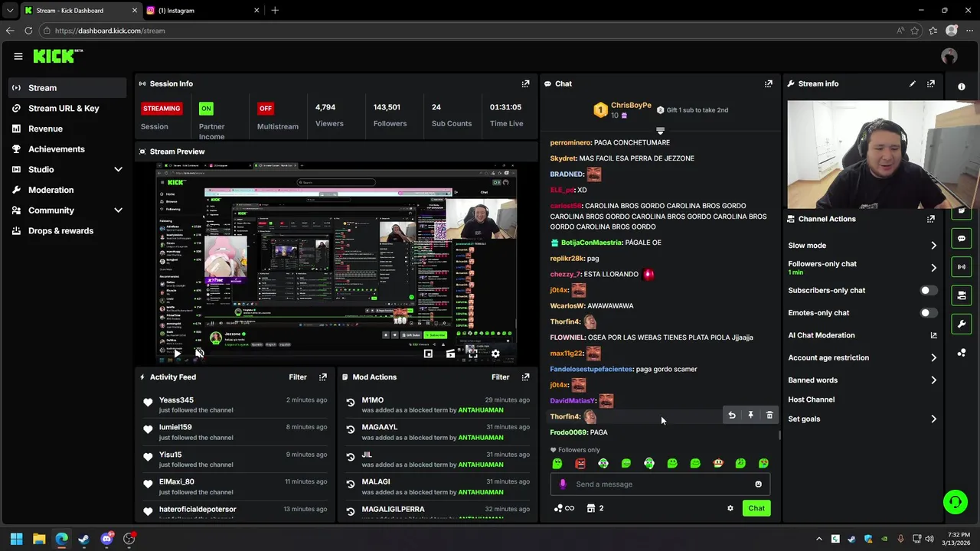Open the hamburger menu beside Kick logo
The width and height of the screenshot is (980, 551).
click(x=18, y=56)
